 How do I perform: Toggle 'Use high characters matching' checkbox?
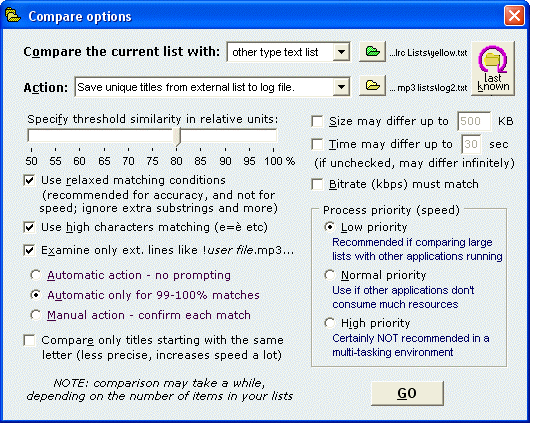tap(29, 227)
